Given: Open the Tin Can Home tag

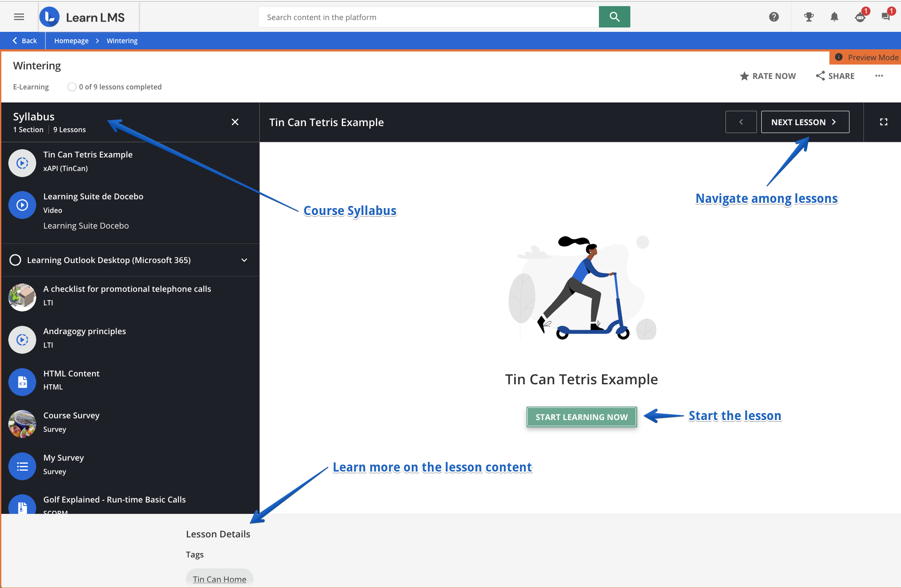Looking at the screenshot, I should click(219, 579).
